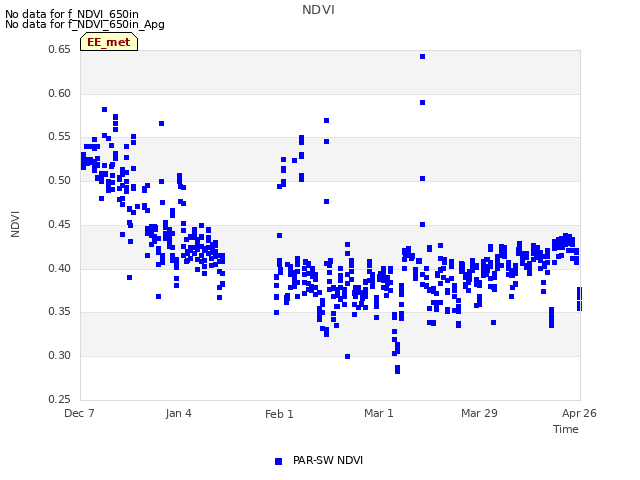This screenshot has height=480, width=640.
Task: Click the 0.45 y-axis tick label
Action: 59,224
